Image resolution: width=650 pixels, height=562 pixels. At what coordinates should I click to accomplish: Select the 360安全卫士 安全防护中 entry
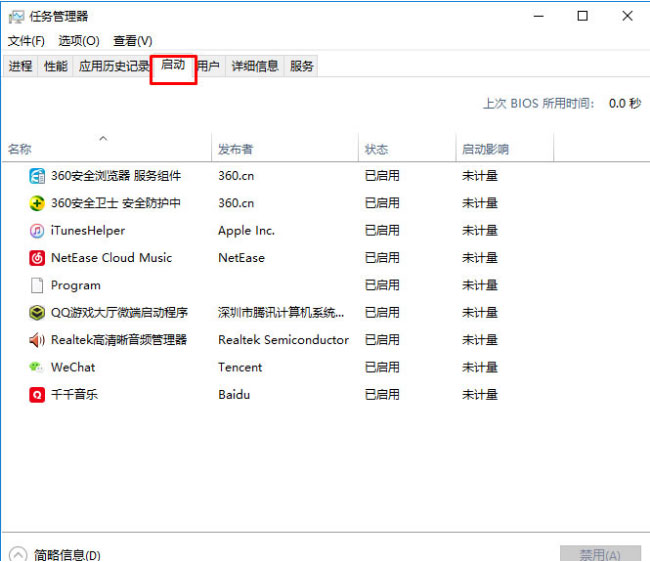click(x=116, y=203)
